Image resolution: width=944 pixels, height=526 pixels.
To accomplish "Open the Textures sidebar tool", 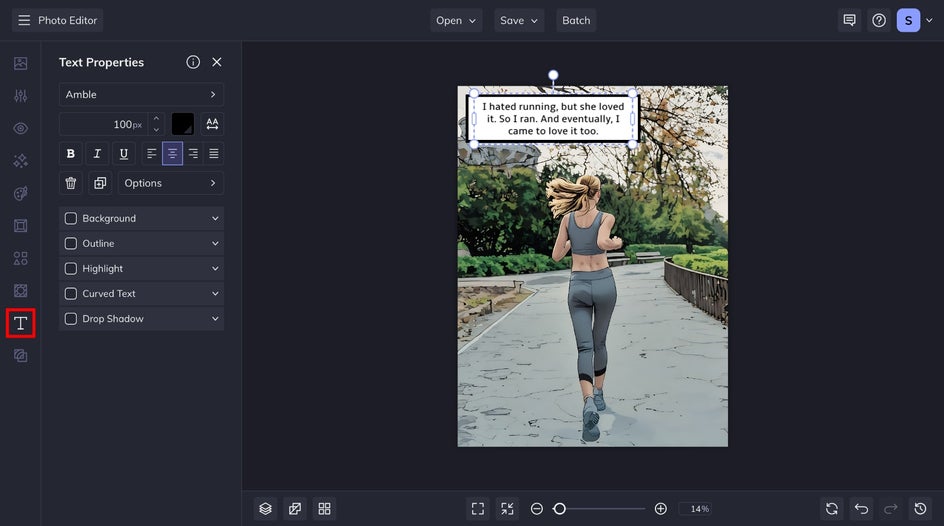I will [20, 291].
